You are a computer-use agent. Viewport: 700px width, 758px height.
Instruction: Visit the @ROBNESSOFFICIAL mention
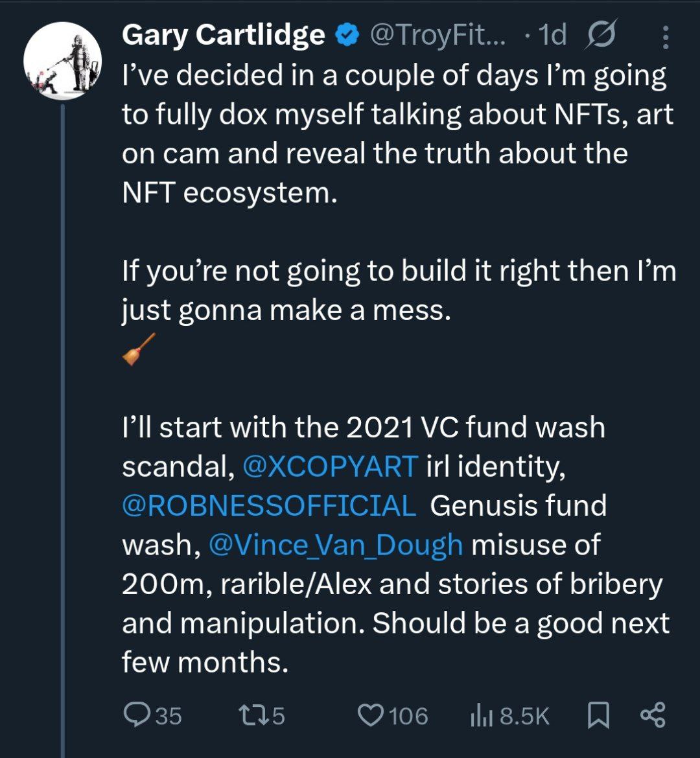click(269, 506)
